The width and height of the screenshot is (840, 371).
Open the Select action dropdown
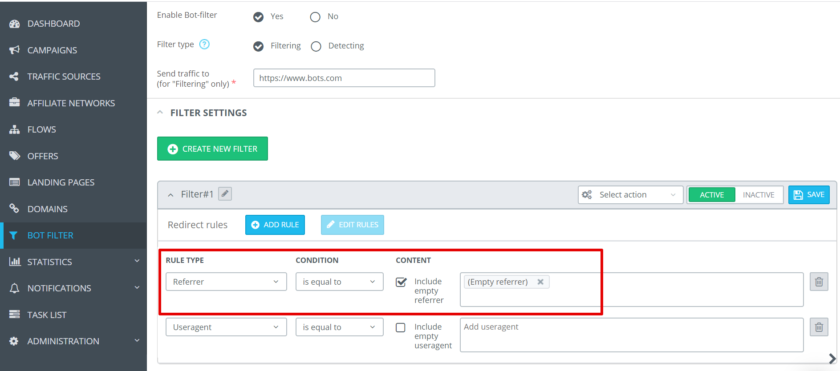coord(631,195)
